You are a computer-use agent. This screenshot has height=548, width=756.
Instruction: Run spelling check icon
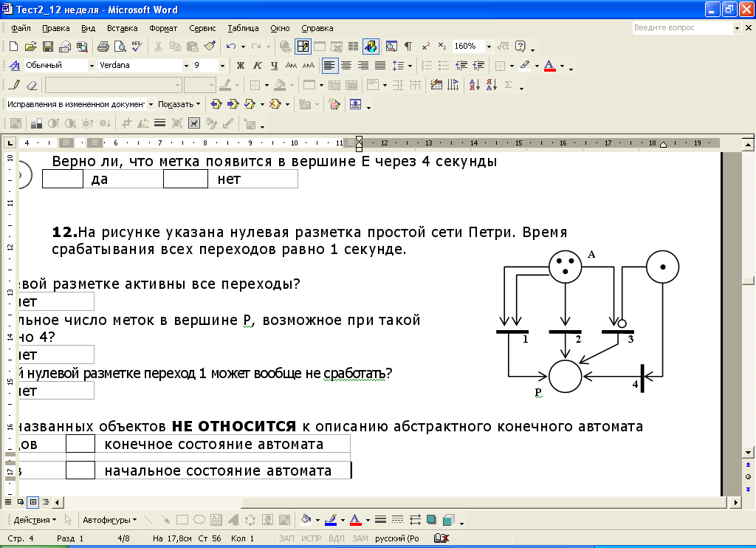pos(137,47)
